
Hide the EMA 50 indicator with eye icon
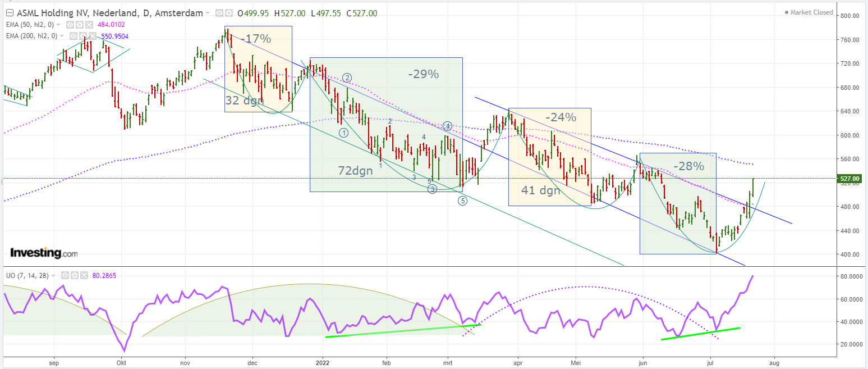tap(70, 25)
